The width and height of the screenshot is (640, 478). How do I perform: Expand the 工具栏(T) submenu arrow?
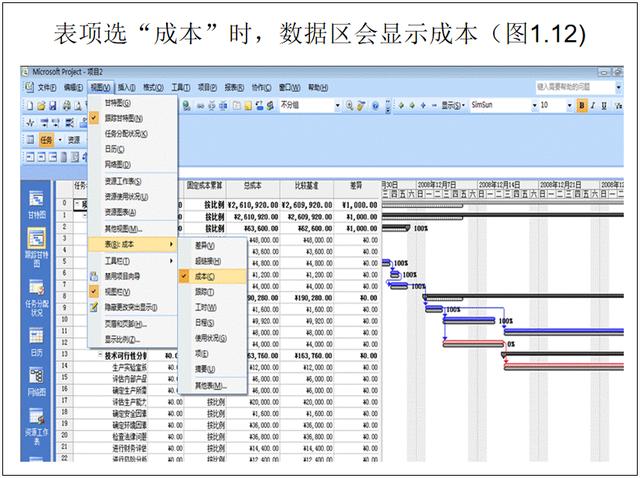tap(171, 261)
